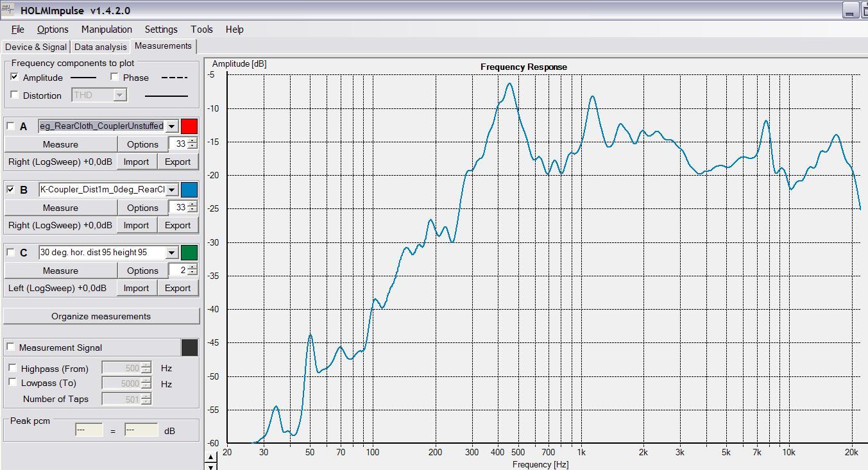Screen dimensions: 868x470
Task: Switch to the Device & Signal tab
Action: (35, 47)
